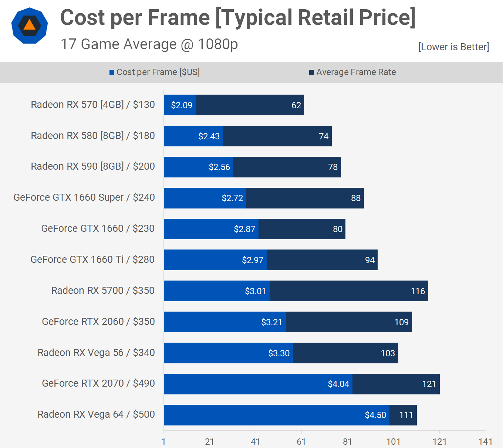Select the Radeon RX 570 $2.09 bar segment
Viewport: 503px width, 448px height.
tap(180, 105)
